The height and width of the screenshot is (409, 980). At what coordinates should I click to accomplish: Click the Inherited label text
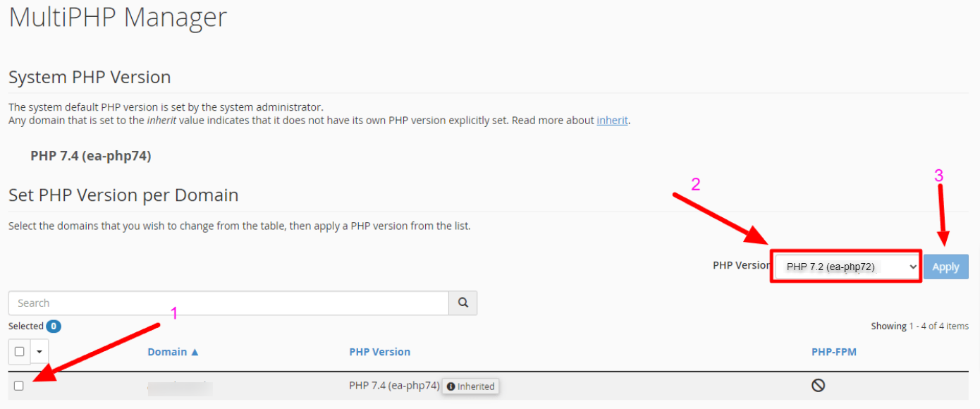pos(476,386)
